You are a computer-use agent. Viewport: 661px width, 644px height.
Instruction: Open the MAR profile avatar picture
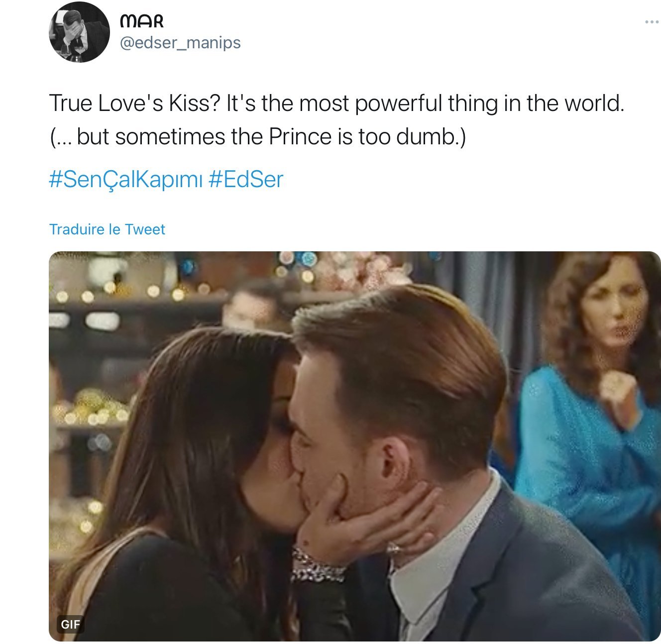(79, 32)
